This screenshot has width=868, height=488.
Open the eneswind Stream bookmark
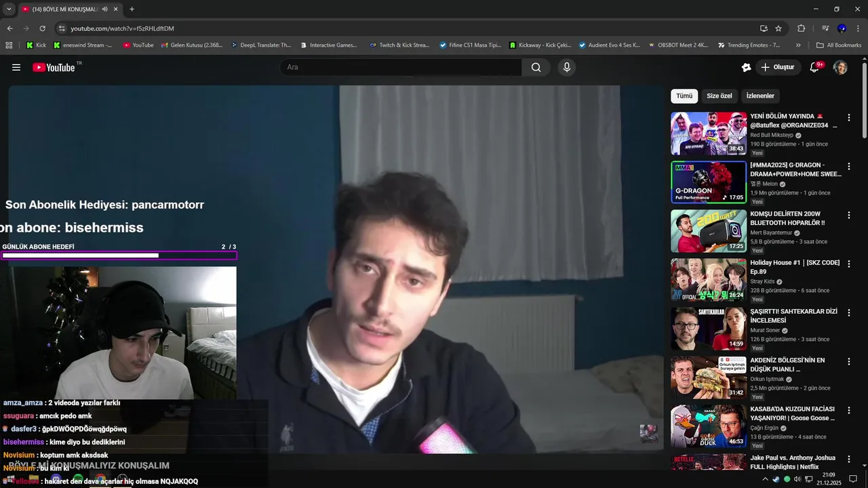pyautogui.click(x=83, y=45)
